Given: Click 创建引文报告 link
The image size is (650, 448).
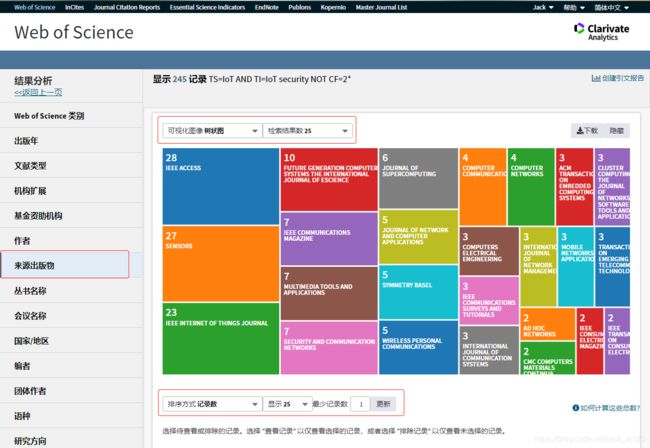Looking at the screenshot, I should click(623, 78).
